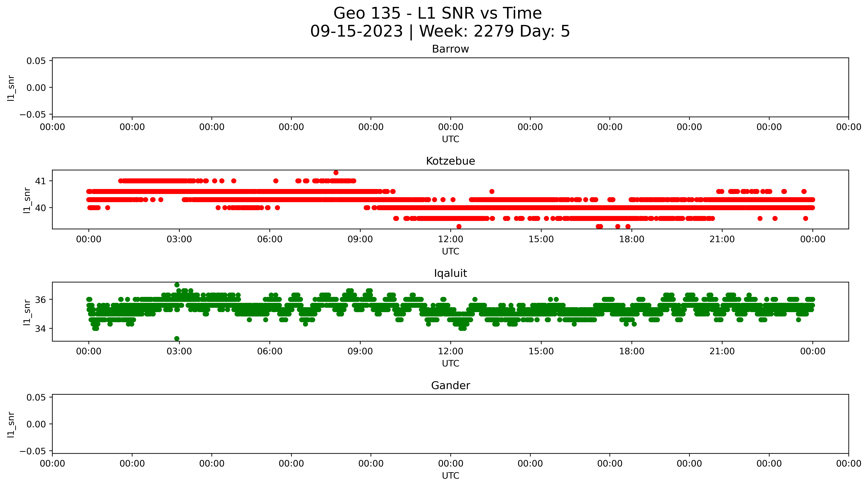Click the UTC axis label under Kotzebue plot
868x487 pixels.
451,251
